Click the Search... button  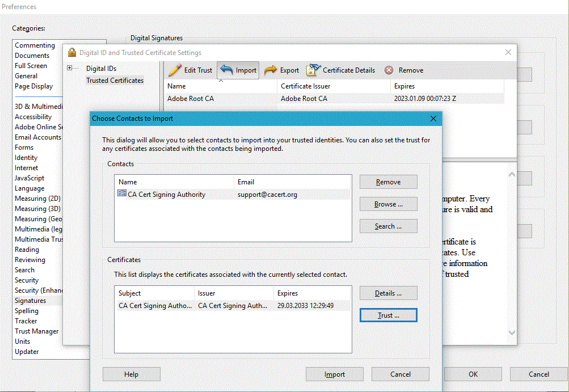(388, 226)
